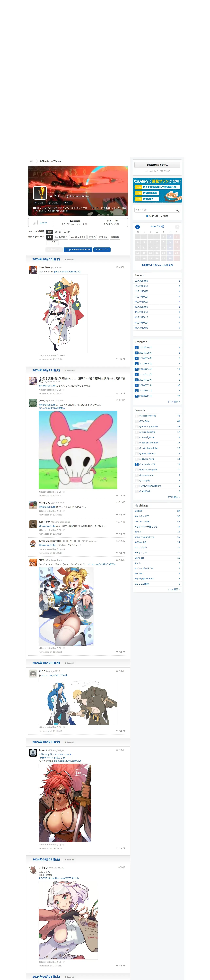Click the retweet icon on the Ghoultro tweet
Screen dimensions: 210x980
pos(121,359)
